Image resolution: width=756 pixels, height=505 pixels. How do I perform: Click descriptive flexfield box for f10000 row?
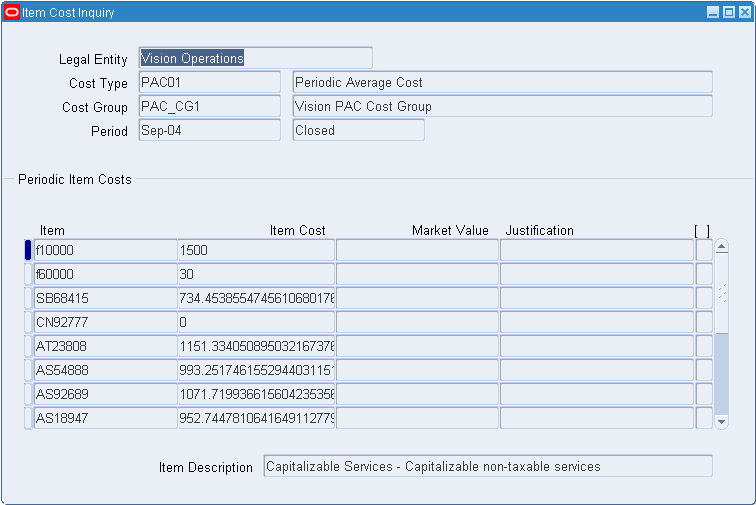click(x=704, y=250)
